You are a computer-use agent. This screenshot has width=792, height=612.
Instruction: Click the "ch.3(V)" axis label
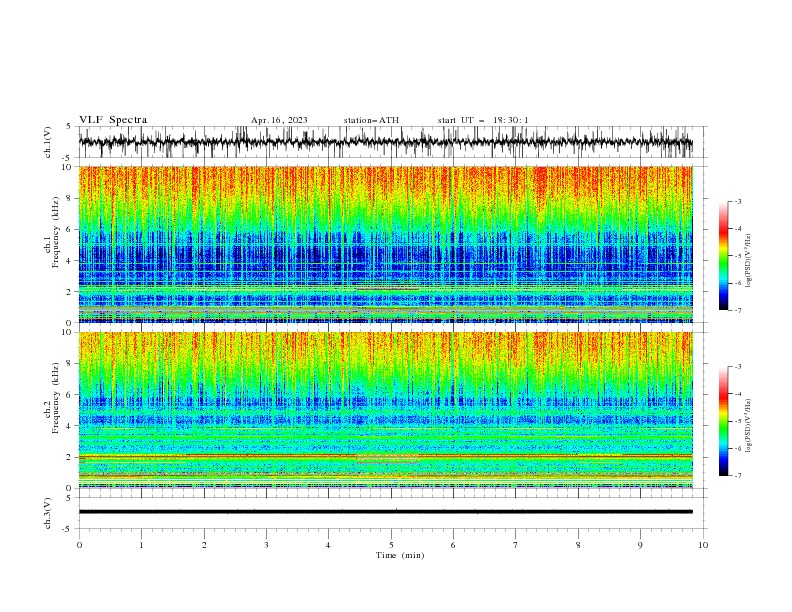(48, 513)
